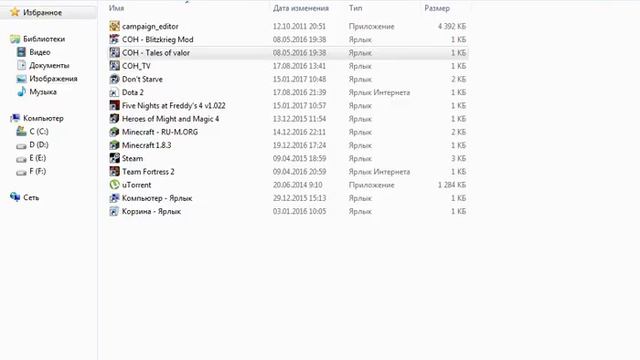The width and height of the screenshot is (640, 360).
Task: Click the Библиотеки folder icon
Action: click(15, 39)
